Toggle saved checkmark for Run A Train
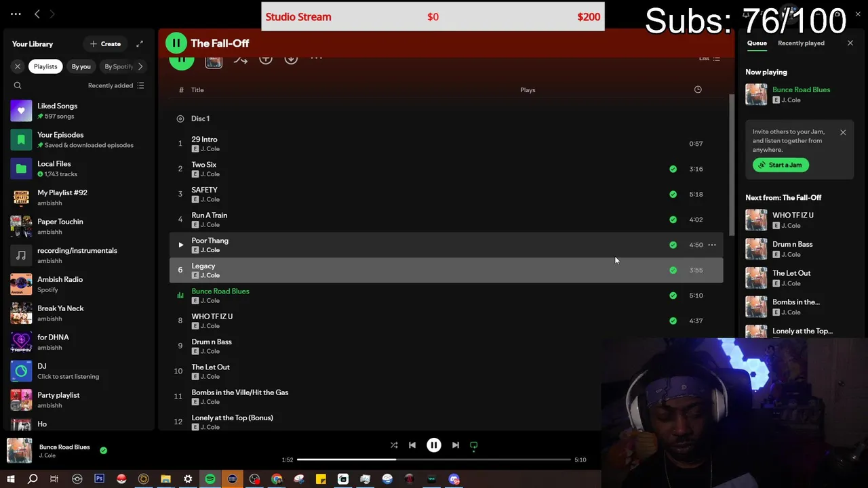 point(673,220)
